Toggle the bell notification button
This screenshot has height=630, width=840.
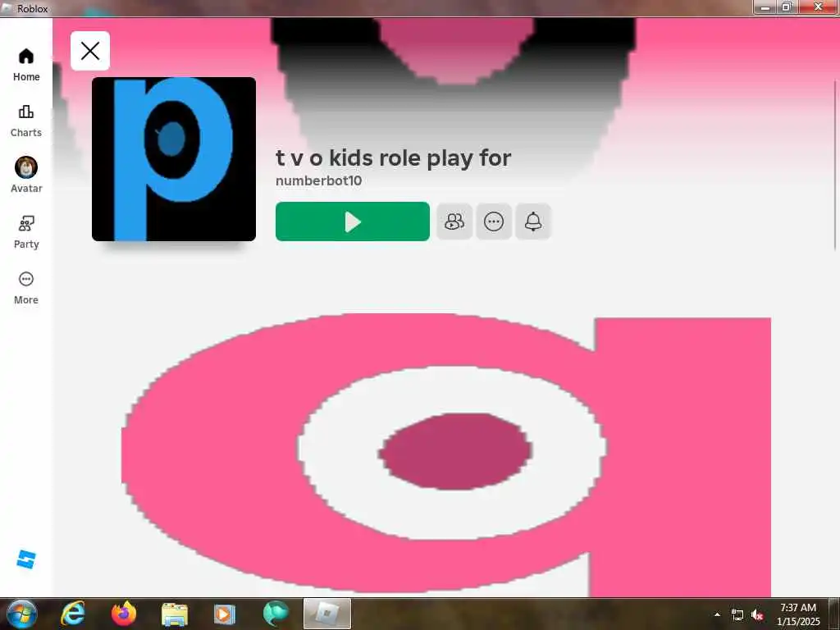click(x=533, y=221)
